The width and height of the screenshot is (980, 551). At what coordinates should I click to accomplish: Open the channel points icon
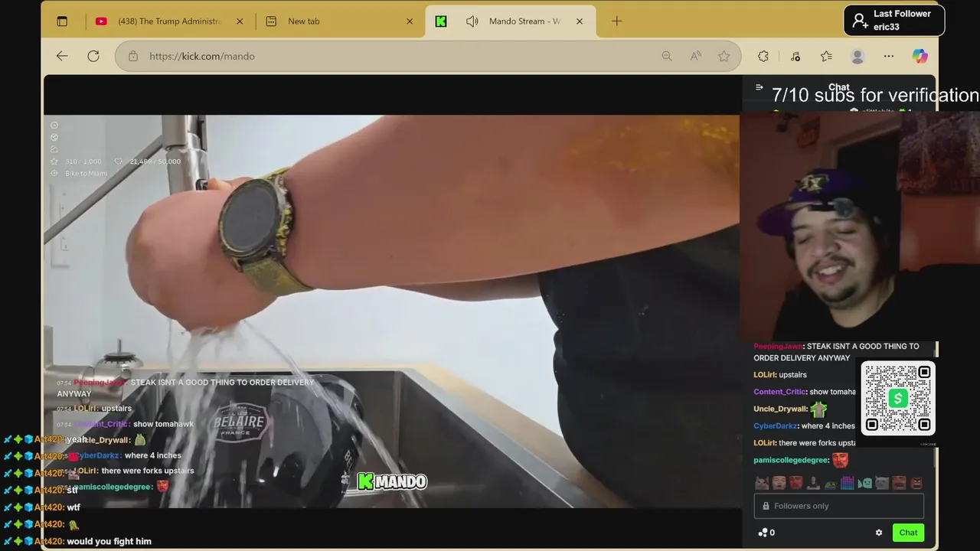(766, 533)
